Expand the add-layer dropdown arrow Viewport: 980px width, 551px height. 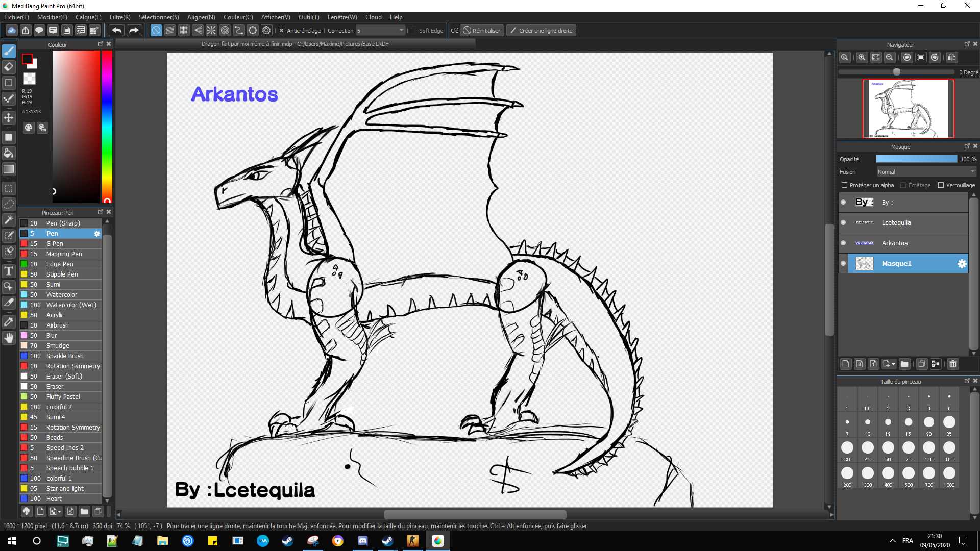(893, 364)
